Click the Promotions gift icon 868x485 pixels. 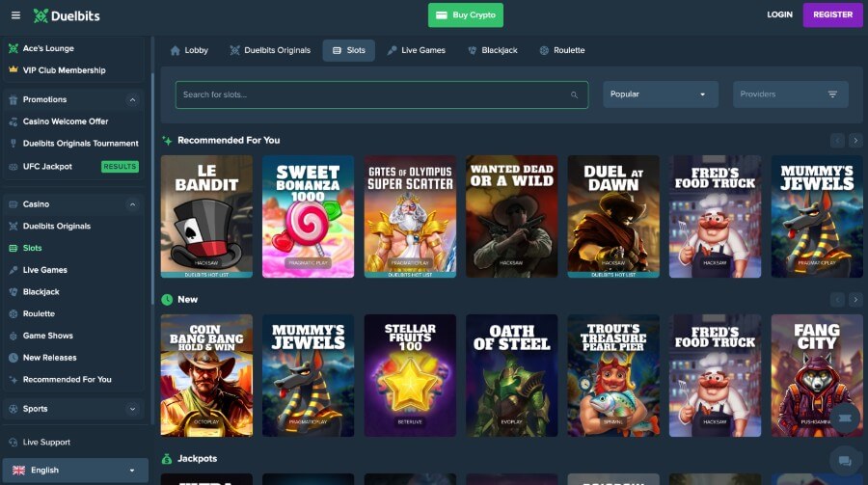pyautogui.click(x=14, y=99)
